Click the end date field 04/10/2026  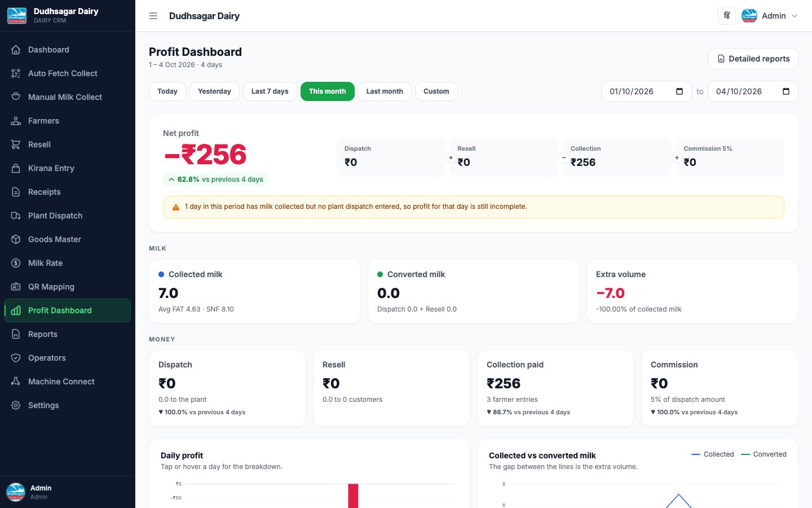point(753,91)
